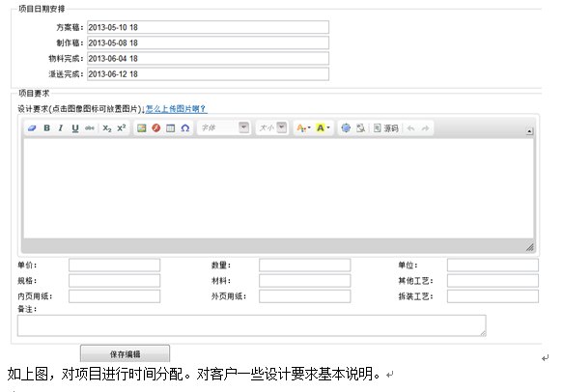Click the 制作稿 date field

pyautogui.click(x=208, y=42)
